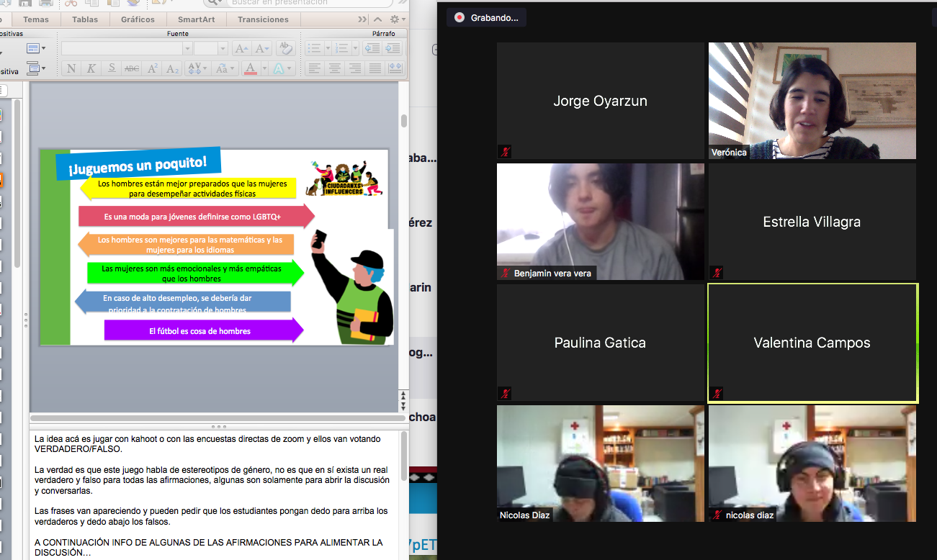Click the align text left icon
The width and height of the screenshot is (937, 560).
point(314,69)
